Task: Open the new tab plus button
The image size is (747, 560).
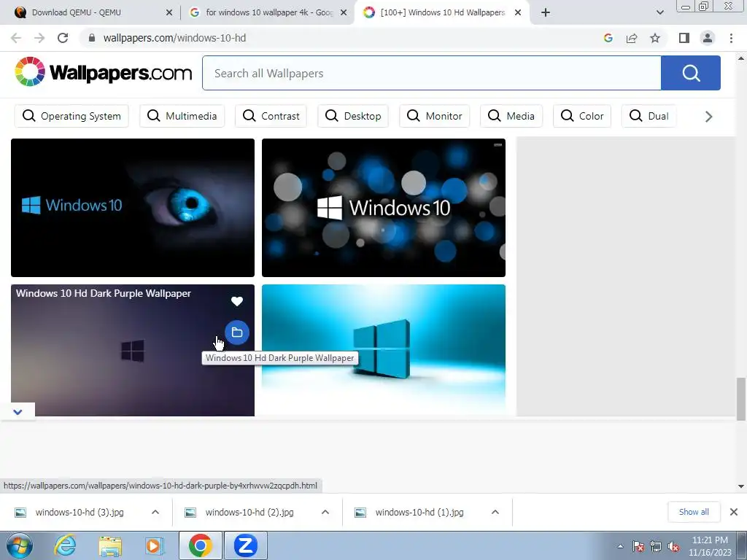Action: [x=546, y=12]
